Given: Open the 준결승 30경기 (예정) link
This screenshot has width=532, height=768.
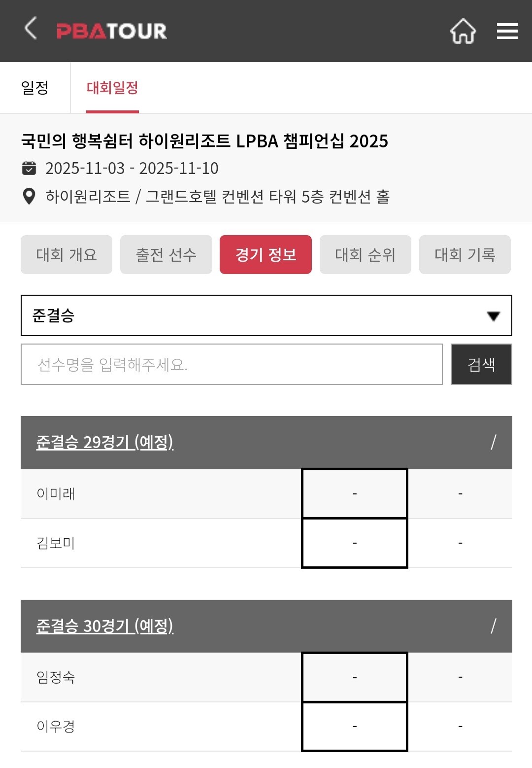Looking at the screenshot, I should [105, 626].
